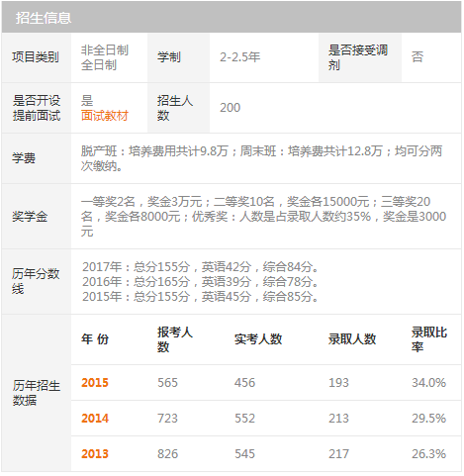Click the 是否接受调剂 label cell
This screenshot has height=476, width=464.
[360, 57]
